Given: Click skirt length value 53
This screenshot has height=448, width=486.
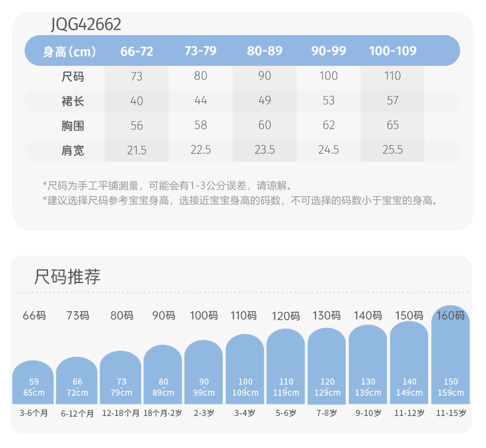Looking at the screenshot, I should [329, 100].
